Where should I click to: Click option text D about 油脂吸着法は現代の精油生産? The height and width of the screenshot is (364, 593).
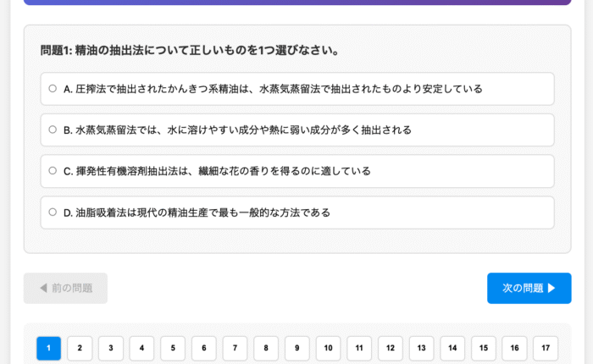coord(197,212)
